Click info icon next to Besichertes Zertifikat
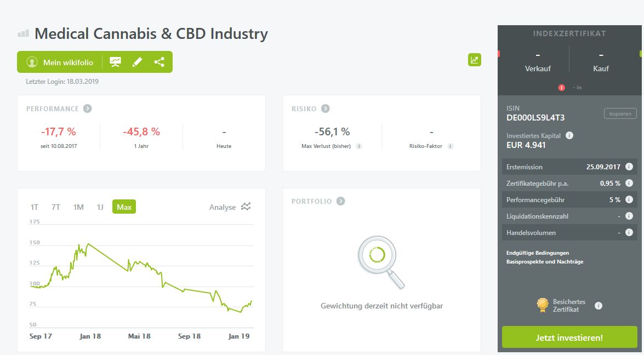Image resolution: width=644 pixels, height=355 pixels. click(x=599, y=306)
